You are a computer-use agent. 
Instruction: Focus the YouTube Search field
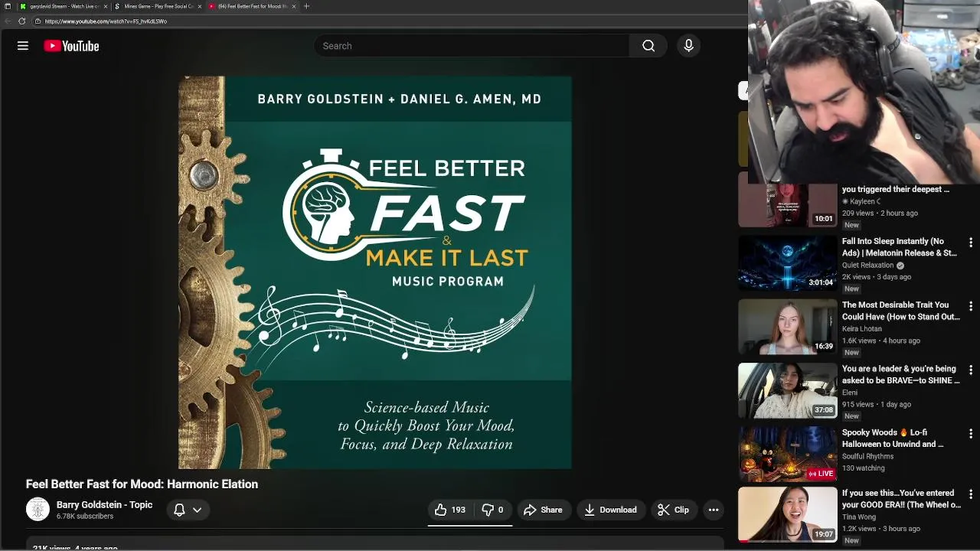click(x=471, y=46)
